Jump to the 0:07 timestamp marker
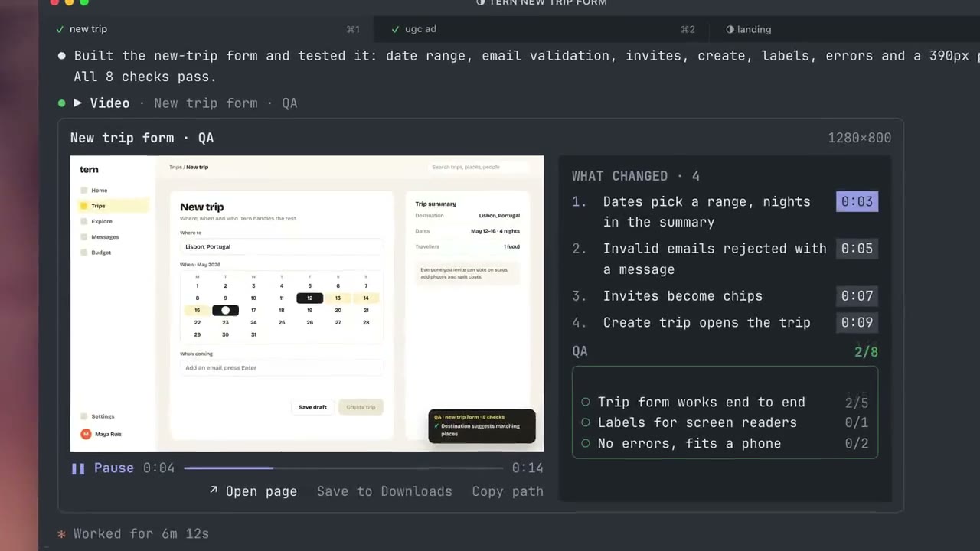Screen dimensions: 980x551 click(x=857, y=296)
